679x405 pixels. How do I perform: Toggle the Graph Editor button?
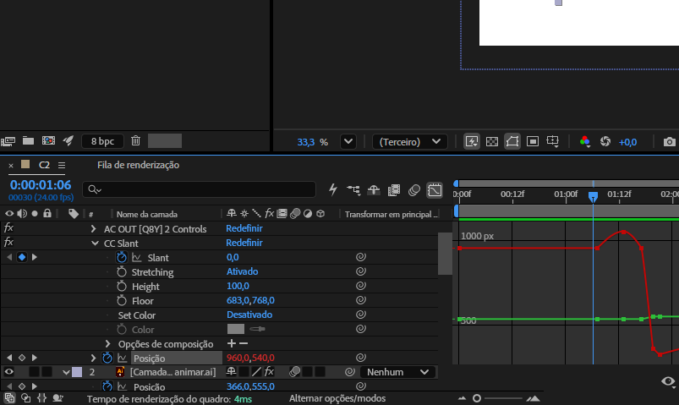coord(434,190)
